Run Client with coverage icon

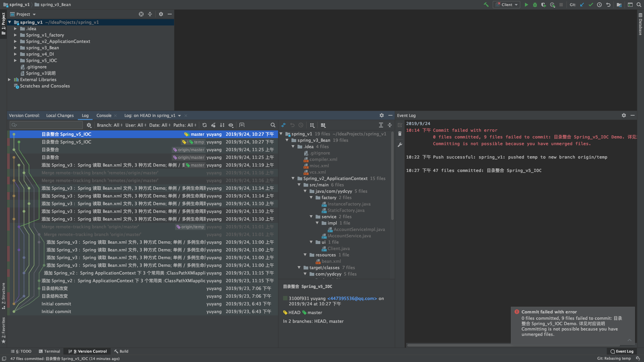pos(544,5)
